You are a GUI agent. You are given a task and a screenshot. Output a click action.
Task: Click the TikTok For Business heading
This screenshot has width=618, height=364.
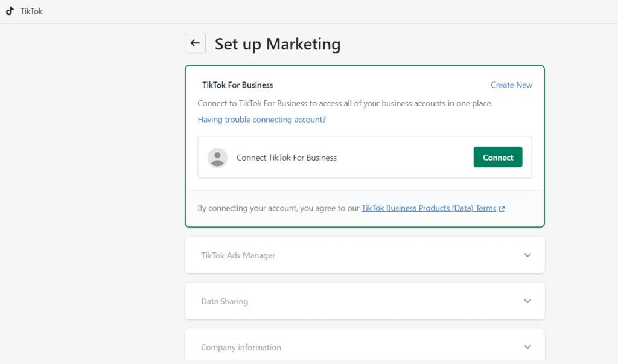coord(238,85)
